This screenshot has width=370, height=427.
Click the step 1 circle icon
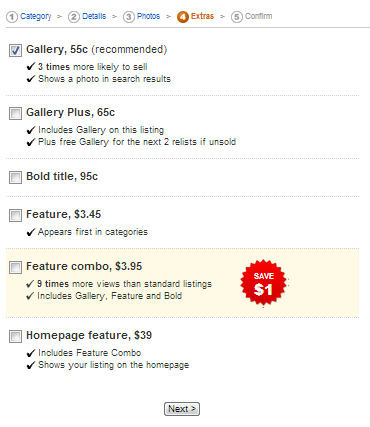pyautogui.click(x=12, y=17)
